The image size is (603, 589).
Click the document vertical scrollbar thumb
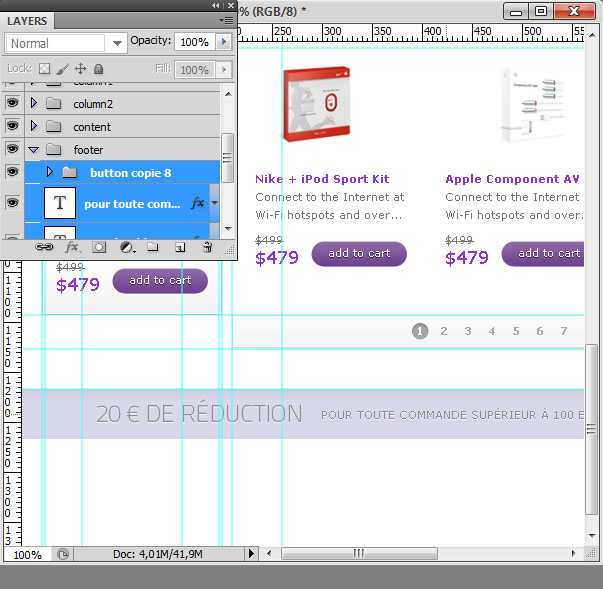point(591,429)
